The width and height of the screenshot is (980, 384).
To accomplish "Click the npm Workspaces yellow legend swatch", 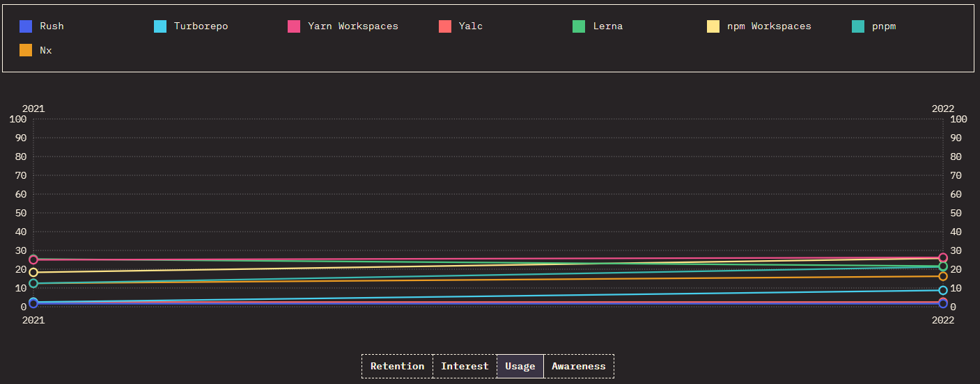I will click(x=713, y=26).
